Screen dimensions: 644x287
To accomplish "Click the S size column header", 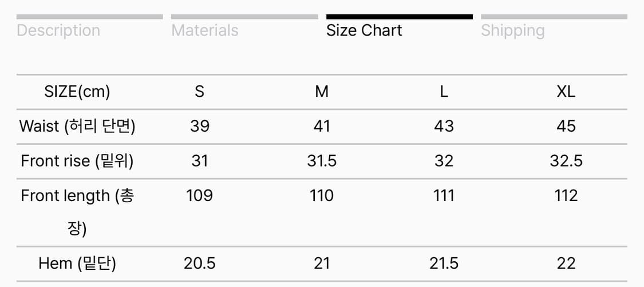I will (199, 92).
